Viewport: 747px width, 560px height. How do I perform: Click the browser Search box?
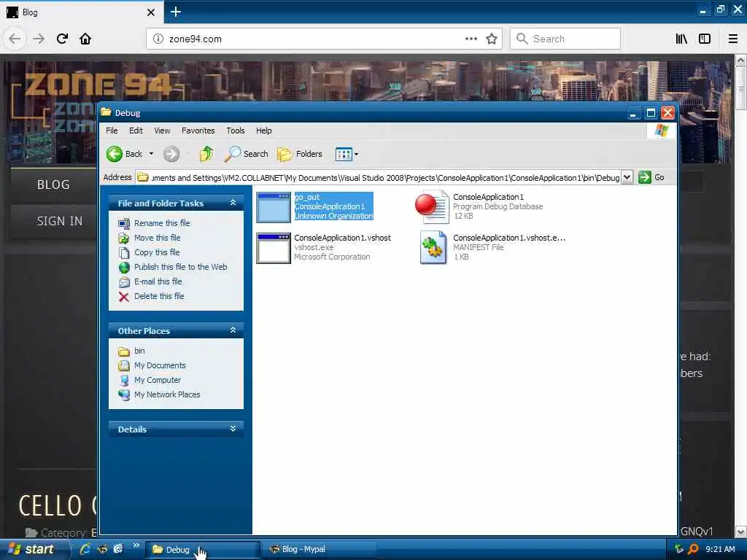pyautogui.click(x=565, y=39)
